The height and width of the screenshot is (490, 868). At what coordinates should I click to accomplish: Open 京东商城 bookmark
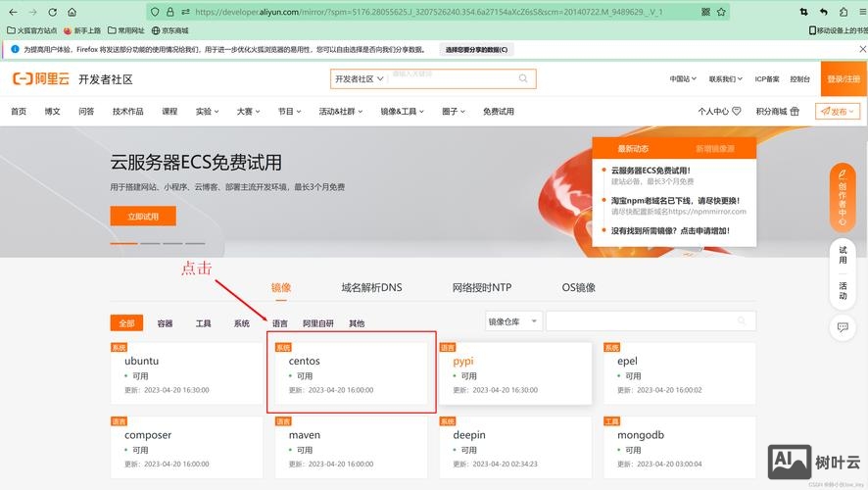tap(169, 30)
